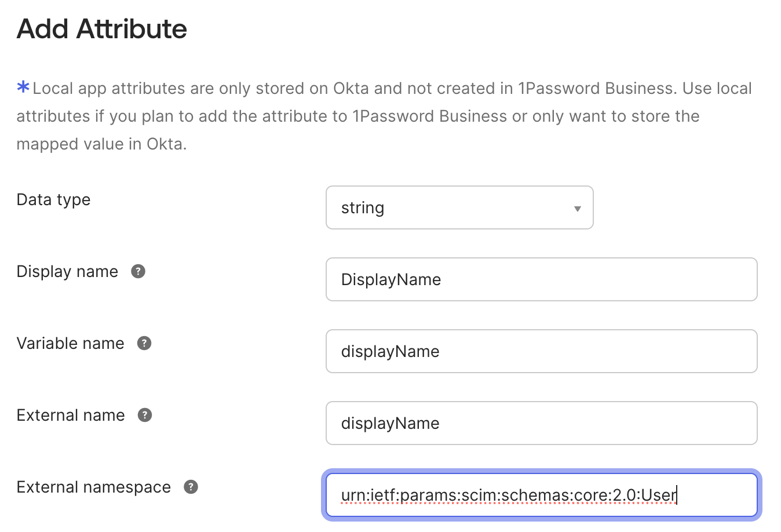This screenshot has width=781, height=532.
Task: Click the dropdown arrow next to string
Action: click(x=577, y=207)
